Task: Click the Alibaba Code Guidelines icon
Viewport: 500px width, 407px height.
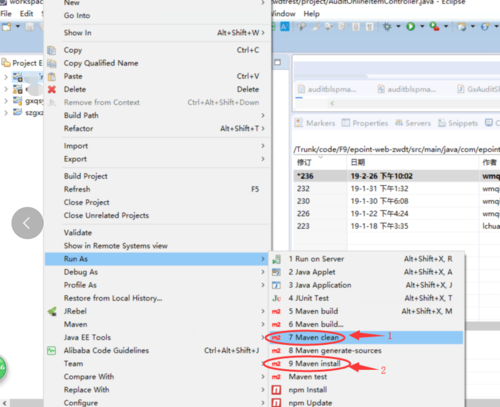Action: [52, 351]
